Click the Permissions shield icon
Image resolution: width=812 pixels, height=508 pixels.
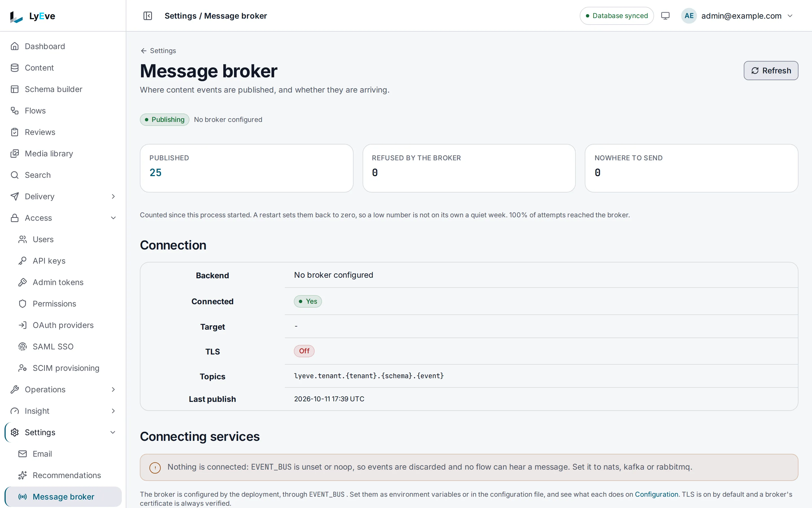click(x=23, y=304)
